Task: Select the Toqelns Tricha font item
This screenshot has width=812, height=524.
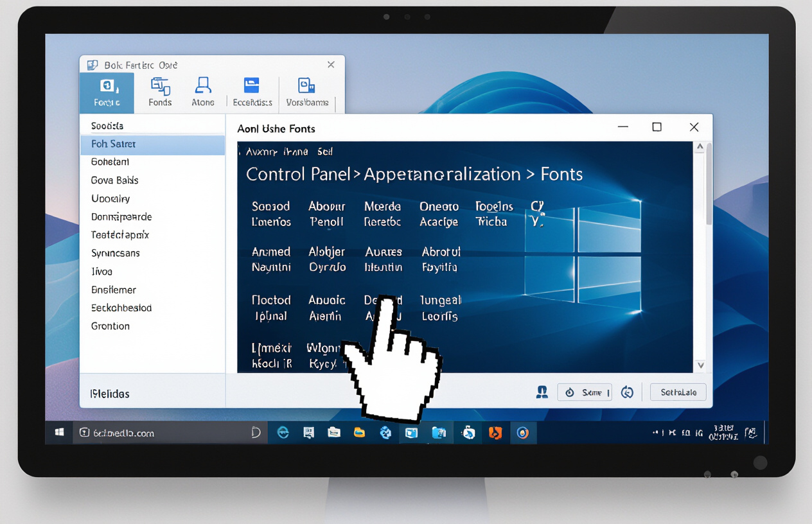Action: (x=494, y=214)
